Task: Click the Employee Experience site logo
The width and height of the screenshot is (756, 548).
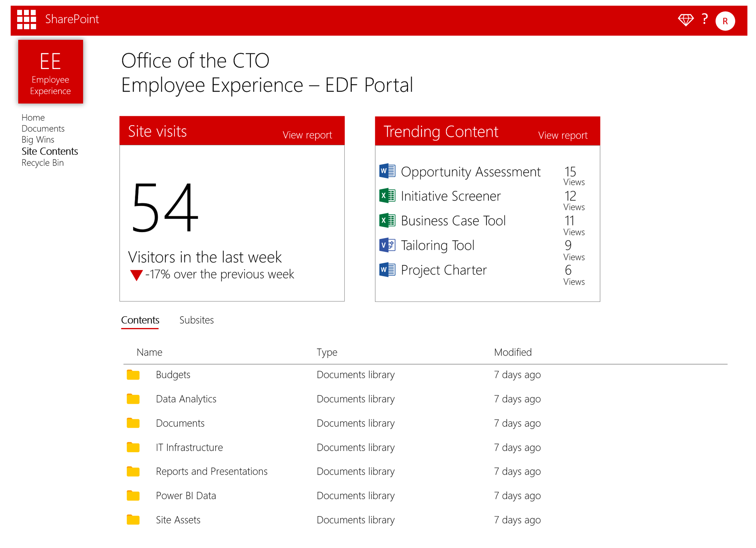Action: point(50,72)
